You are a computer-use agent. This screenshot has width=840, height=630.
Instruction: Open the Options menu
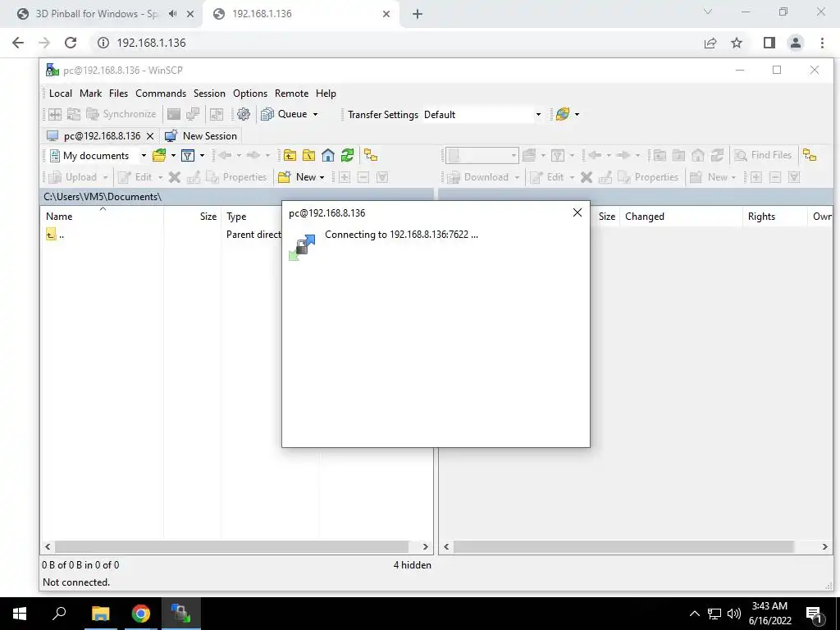250,94
